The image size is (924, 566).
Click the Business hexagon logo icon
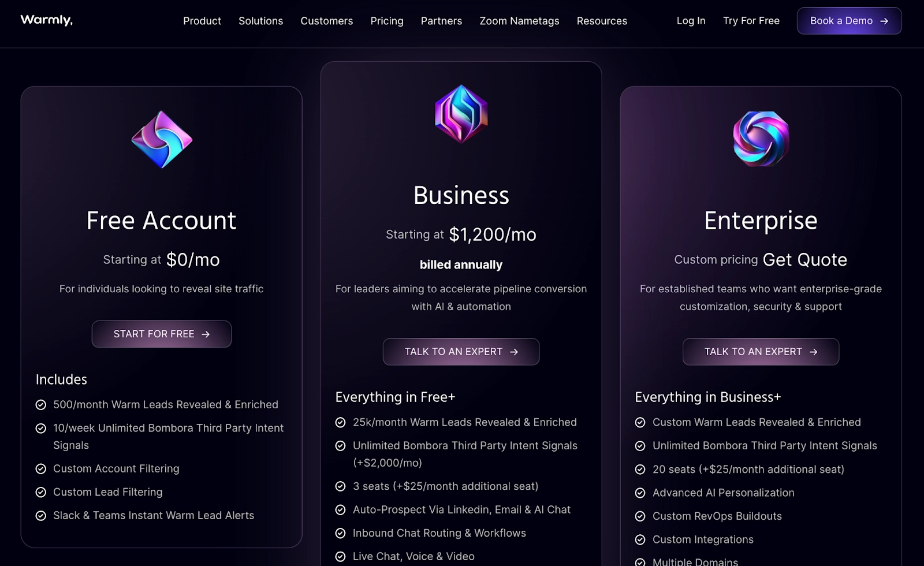pyautogui.click(x=461, y=114)
